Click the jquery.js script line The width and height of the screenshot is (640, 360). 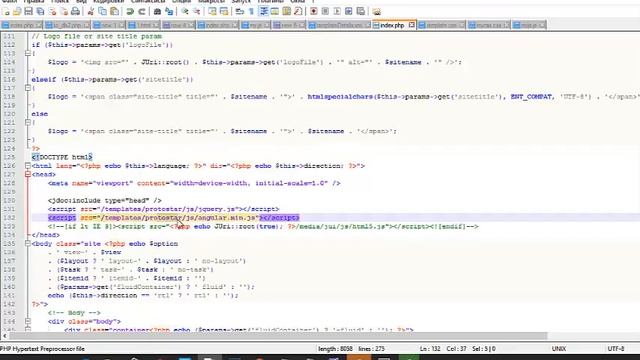coord(163,209)
